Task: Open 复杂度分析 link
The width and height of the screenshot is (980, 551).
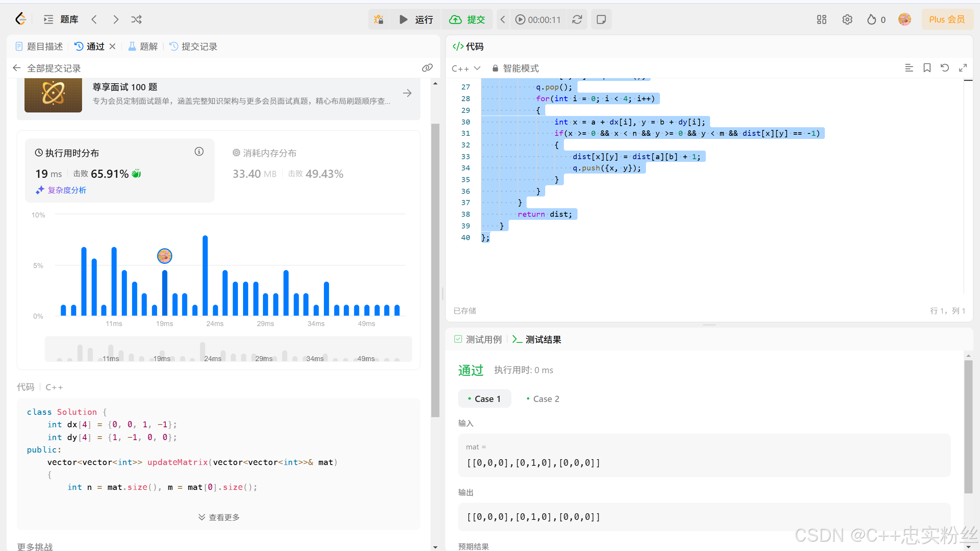Action: [61, 190]
